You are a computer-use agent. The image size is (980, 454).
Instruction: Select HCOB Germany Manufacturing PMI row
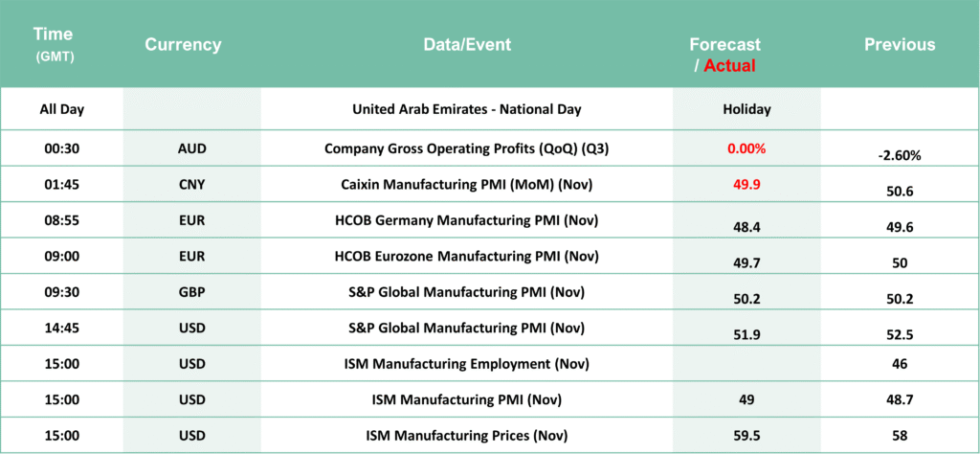click(x=467, y=220)
